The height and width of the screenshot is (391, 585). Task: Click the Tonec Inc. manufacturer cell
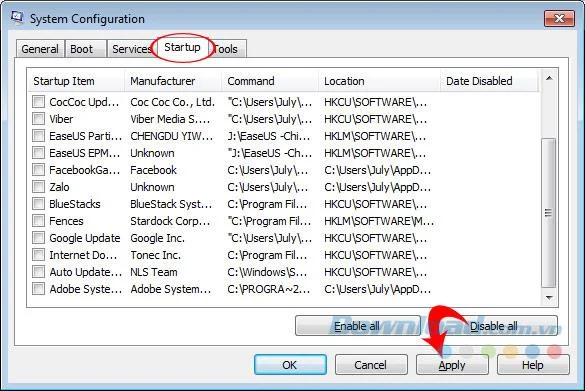click(x=156, y=255)
